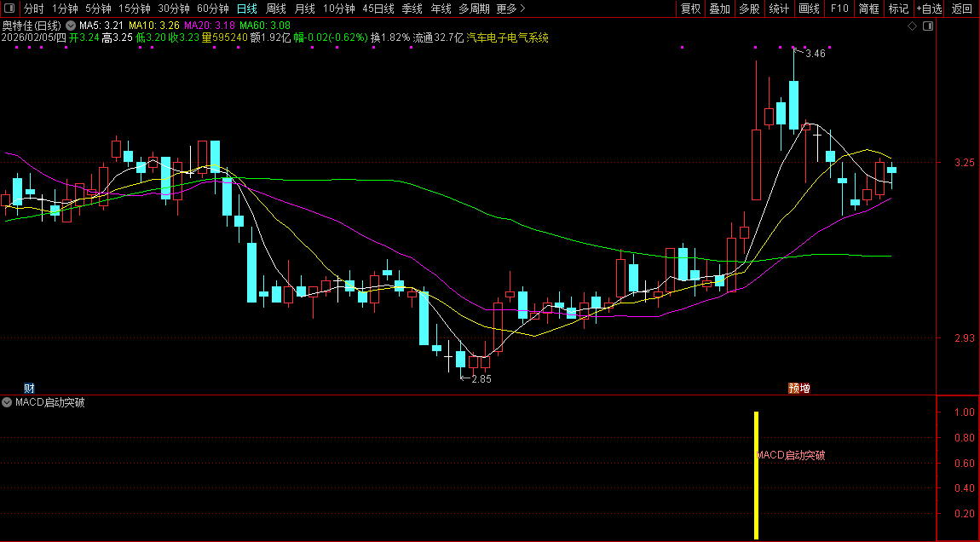The width and height of the screenshot is (980, 542).
Task: Click the 2.93 price axis label
Action: [x=965, y=338]
